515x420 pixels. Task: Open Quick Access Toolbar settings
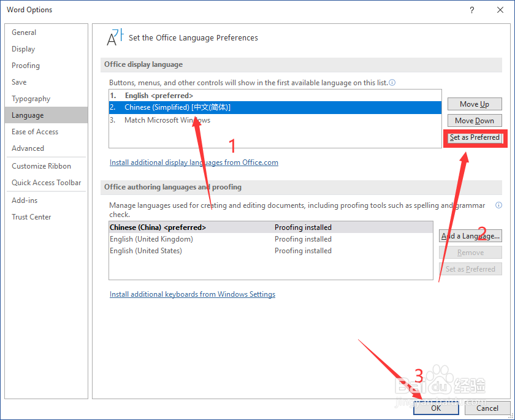click(x=47, y=183)
